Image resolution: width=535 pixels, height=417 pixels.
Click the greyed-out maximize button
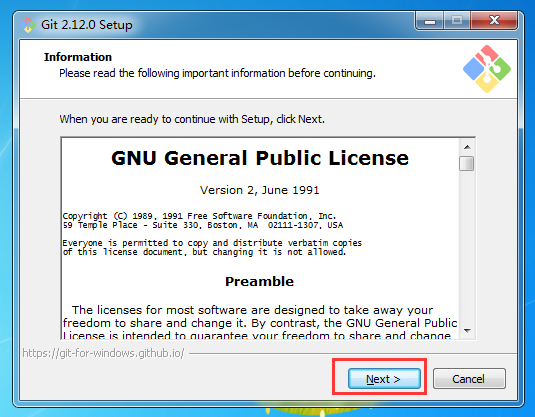[x=457, y=21]
